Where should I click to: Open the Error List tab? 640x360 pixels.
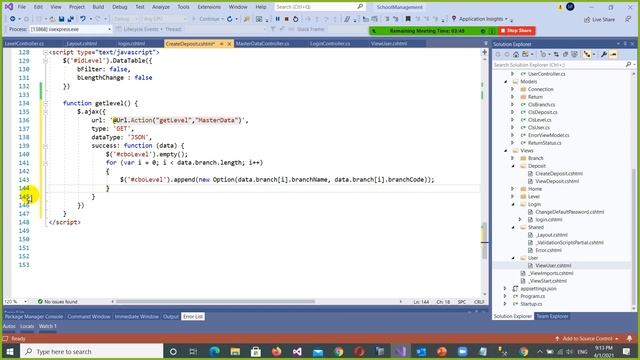point(193,316)
